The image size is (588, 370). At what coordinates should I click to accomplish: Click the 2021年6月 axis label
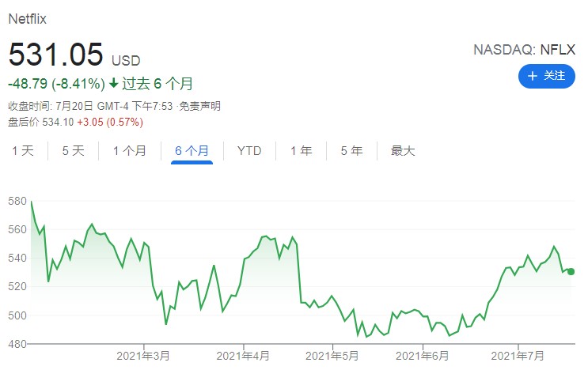(x=423, y=356)
